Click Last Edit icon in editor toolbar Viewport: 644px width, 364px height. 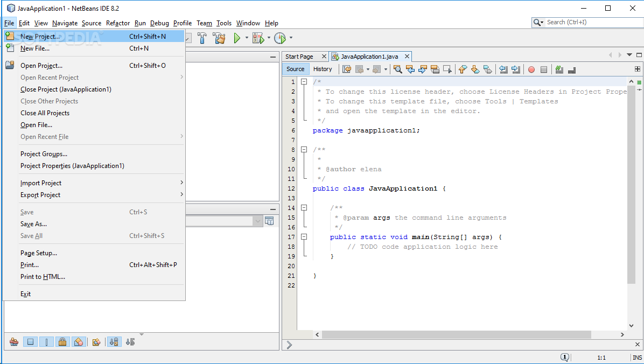click(x=347, y=69)
